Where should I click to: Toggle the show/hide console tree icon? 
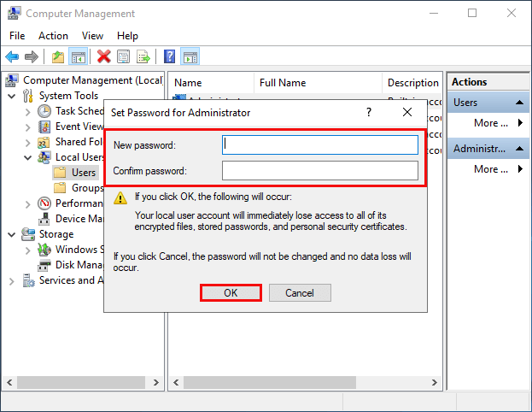pyautogui.click(x=79, y=56)
